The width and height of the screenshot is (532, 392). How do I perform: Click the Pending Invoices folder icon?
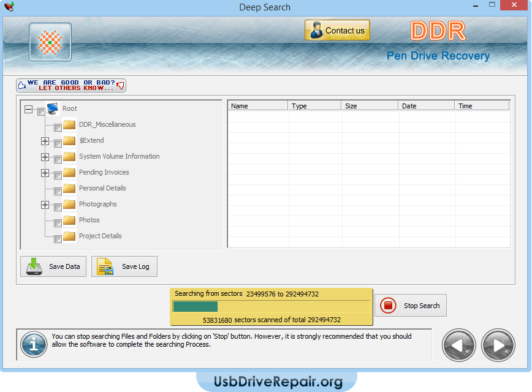(x=69, y=172)
